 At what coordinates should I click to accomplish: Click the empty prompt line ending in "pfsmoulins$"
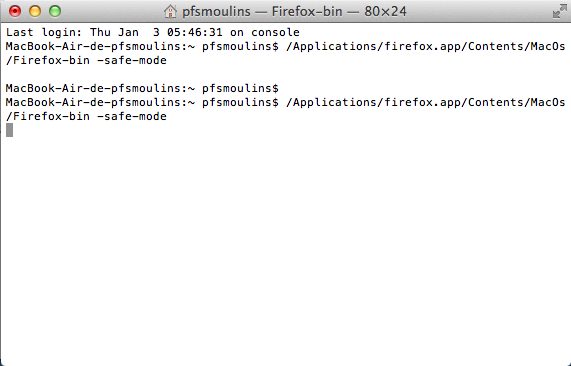point(142,88)
